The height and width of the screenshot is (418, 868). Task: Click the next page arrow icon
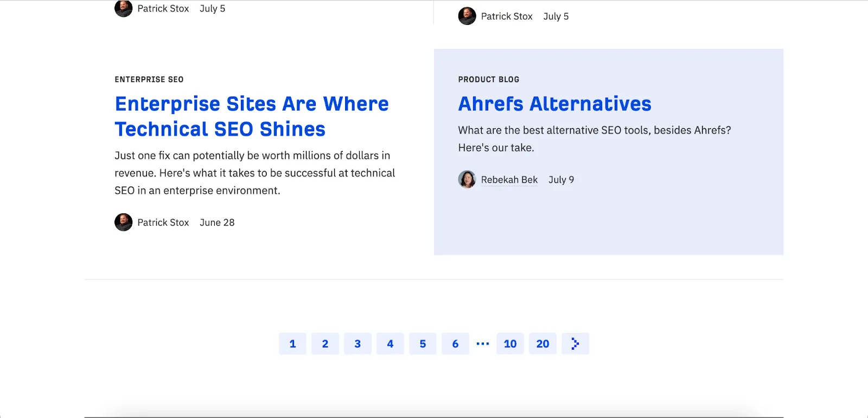pyautogui.click(x=575, y=344)
